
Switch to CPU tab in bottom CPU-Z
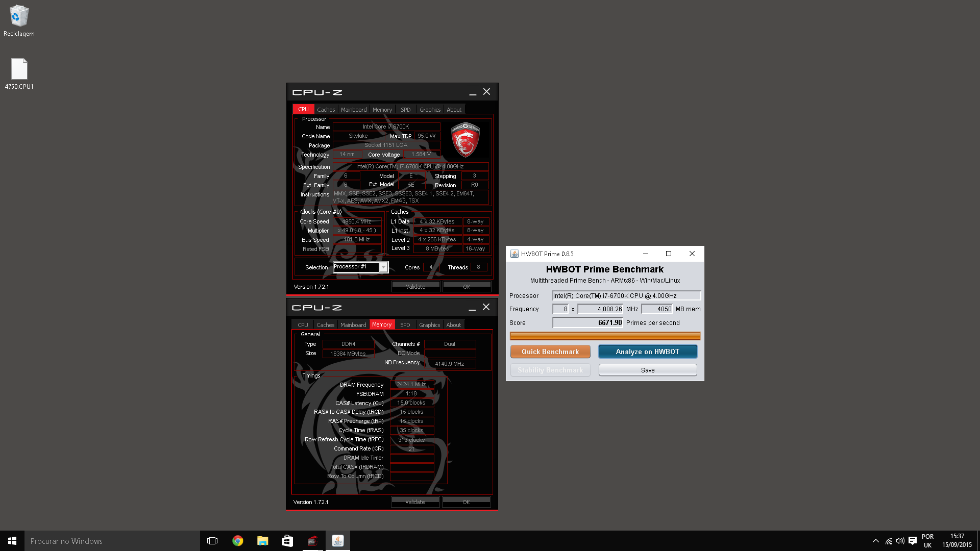pyautogui.click(x=303, y=325)
